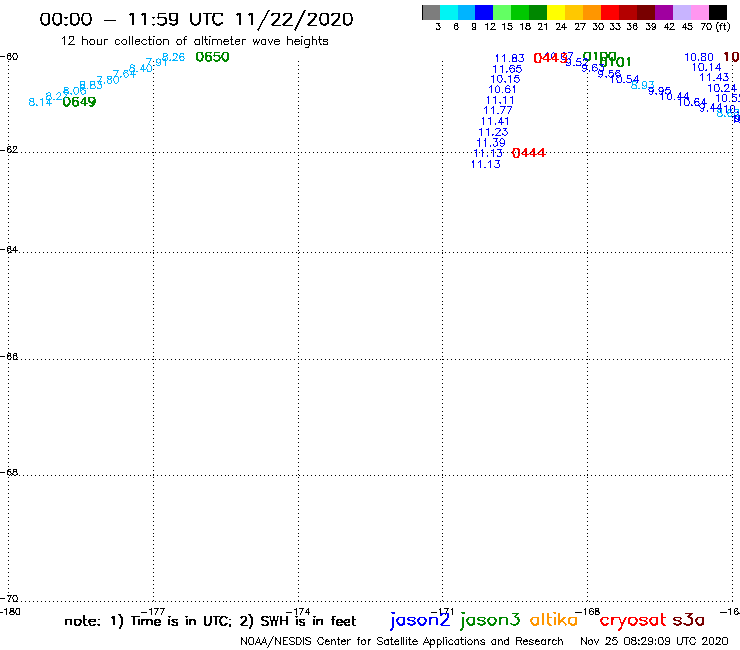Click the "NOAA/NESDIS Center for Satellite Applications and Research" credit
This screenshot has width=740, height=650.
[x=402, y=642]
